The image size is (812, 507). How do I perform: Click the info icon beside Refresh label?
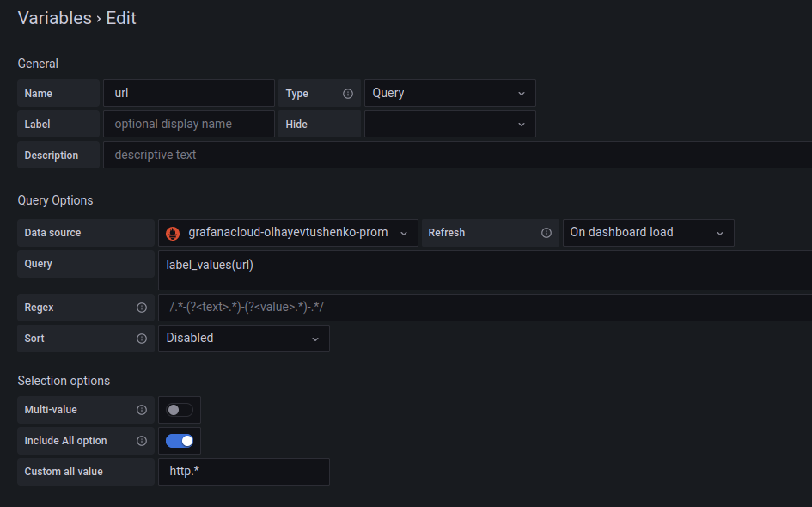coord(546,233)
